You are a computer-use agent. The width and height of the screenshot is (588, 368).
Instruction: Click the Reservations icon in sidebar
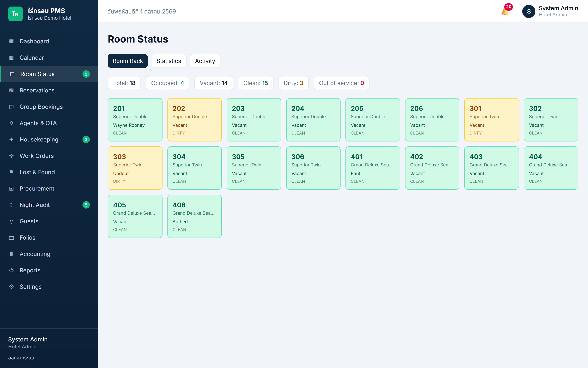(x=11, y=91)
